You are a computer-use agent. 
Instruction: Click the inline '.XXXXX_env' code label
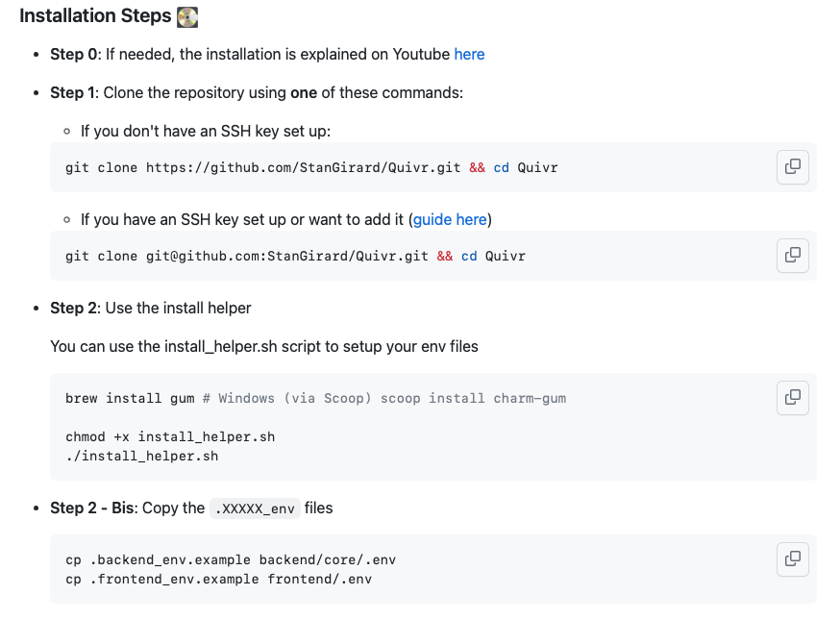[255, 508]
